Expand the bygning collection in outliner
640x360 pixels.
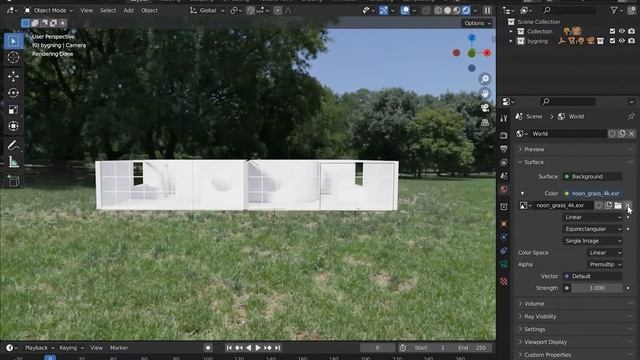511,41
